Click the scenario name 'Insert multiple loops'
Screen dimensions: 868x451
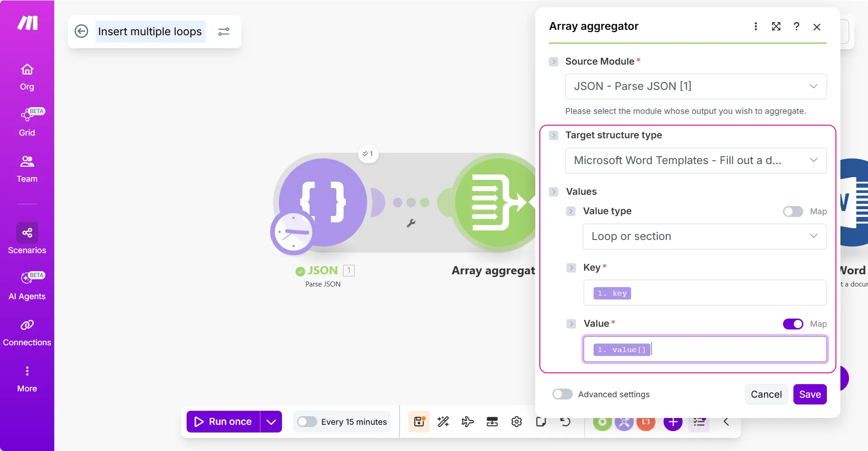150,32
